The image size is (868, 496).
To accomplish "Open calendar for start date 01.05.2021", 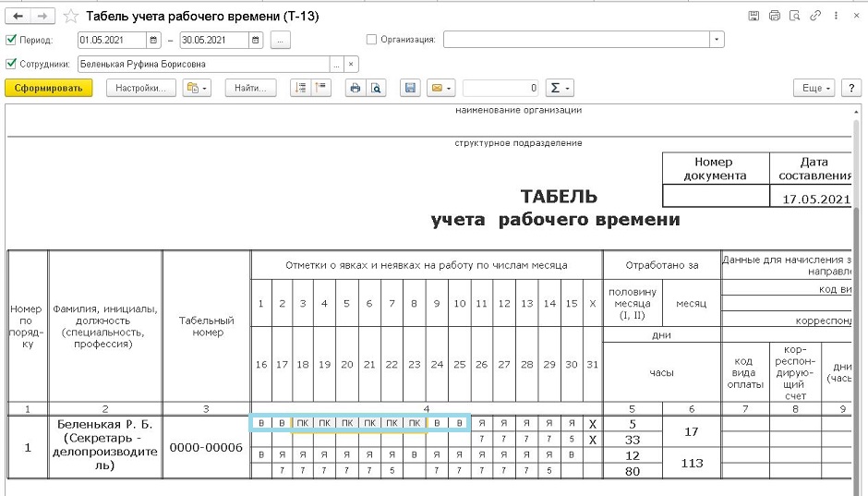I will click(154, 40).
